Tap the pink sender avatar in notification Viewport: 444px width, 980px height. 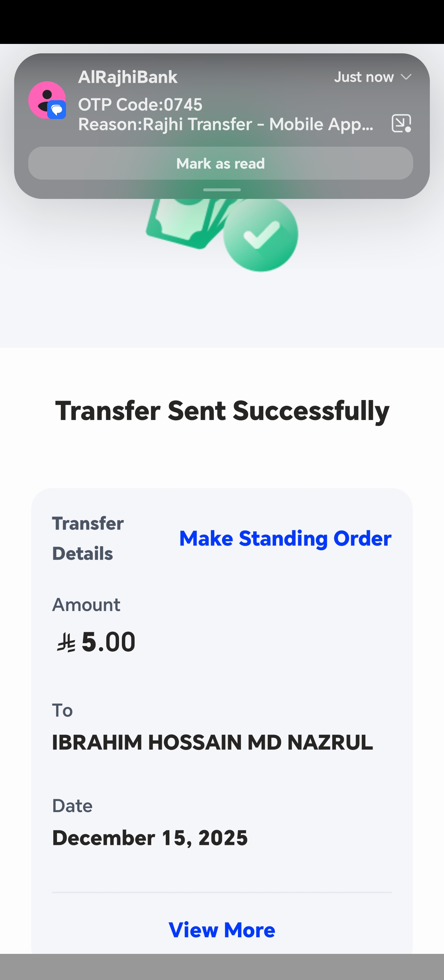click(45, 98)
